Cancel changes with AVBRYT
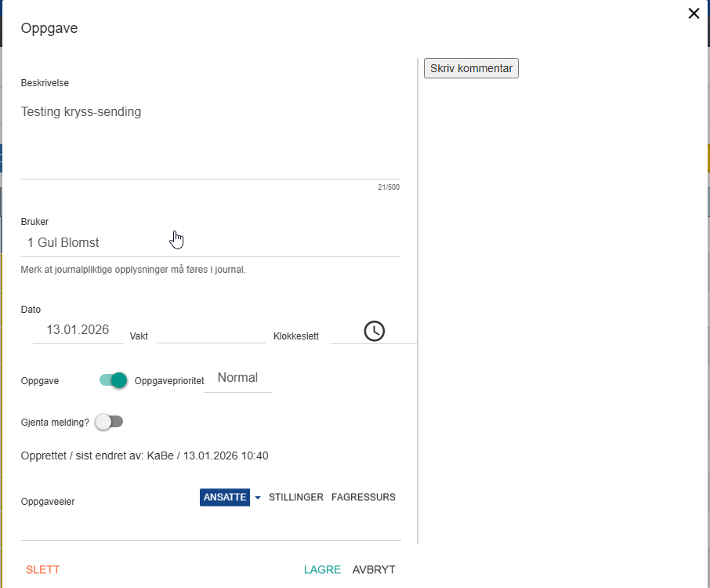Viewport: 710px width, 588px height. click(374, 570)
